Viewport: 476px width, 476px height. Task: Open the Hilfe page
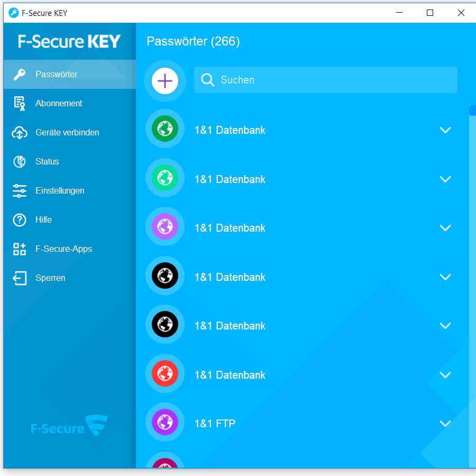pyautogui.click(x=69, y=220)
